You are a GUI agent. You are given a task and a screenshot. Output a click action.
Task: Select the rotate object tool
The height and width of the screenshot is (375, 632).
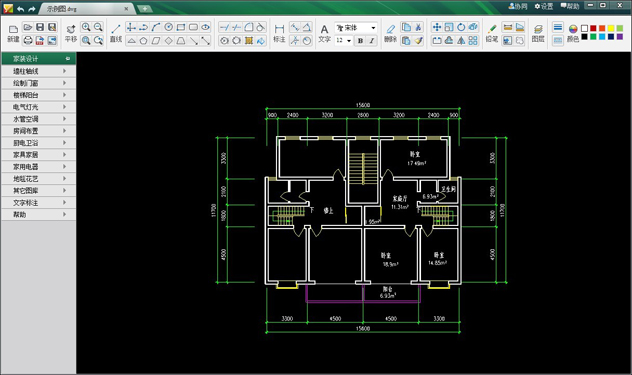pyautogui.click(x=461, y=27)
